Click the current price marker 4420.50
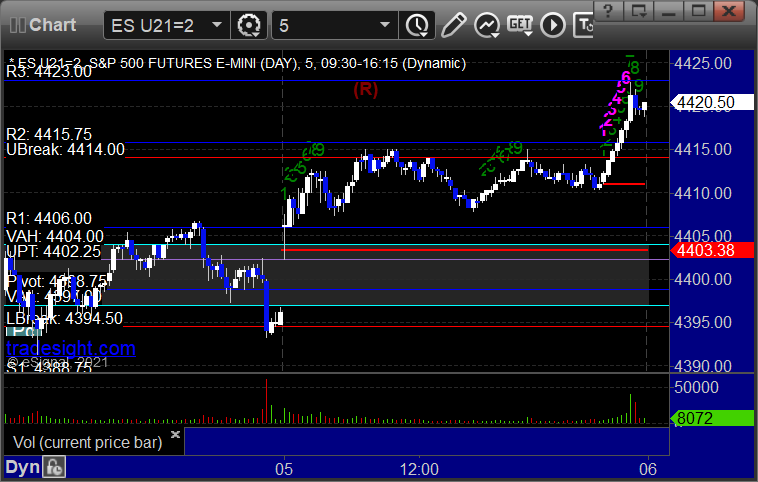 coord(712,102)
